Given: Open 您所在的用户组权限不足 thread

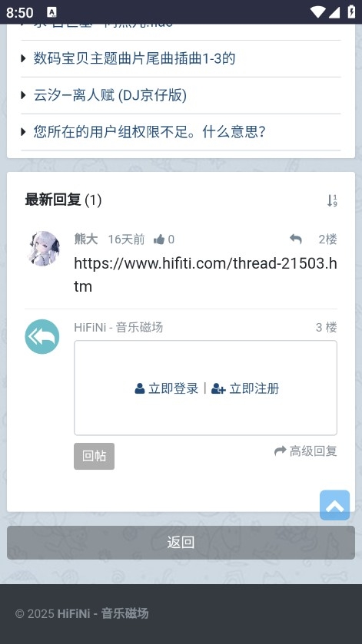Looking at the screenshot, I should tap(149, 132).
